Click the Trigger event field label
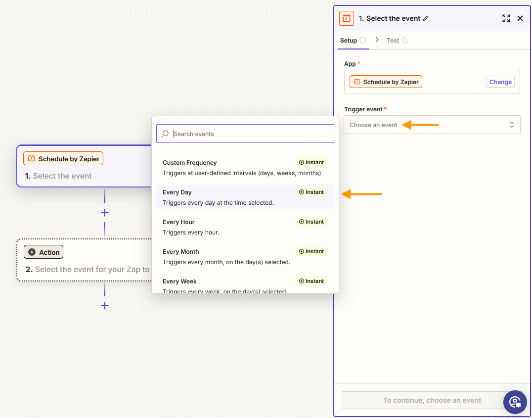This screenshot has width=532, height=418. tap(363, 109)
